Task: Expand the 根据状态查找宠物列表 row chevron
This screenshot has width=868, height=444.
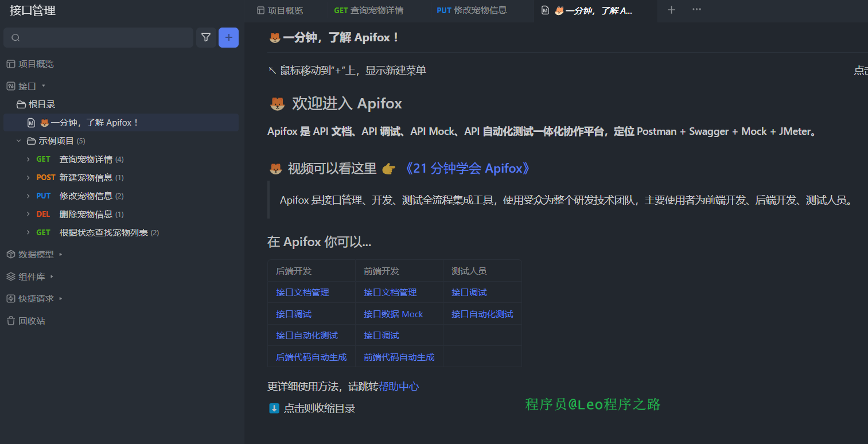Action: point(28,233)
